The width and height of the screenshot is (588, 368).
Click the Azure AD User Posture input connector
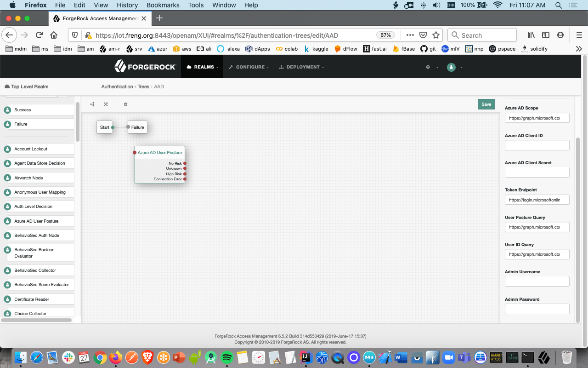pyautogui.click(x=135, y=153)
